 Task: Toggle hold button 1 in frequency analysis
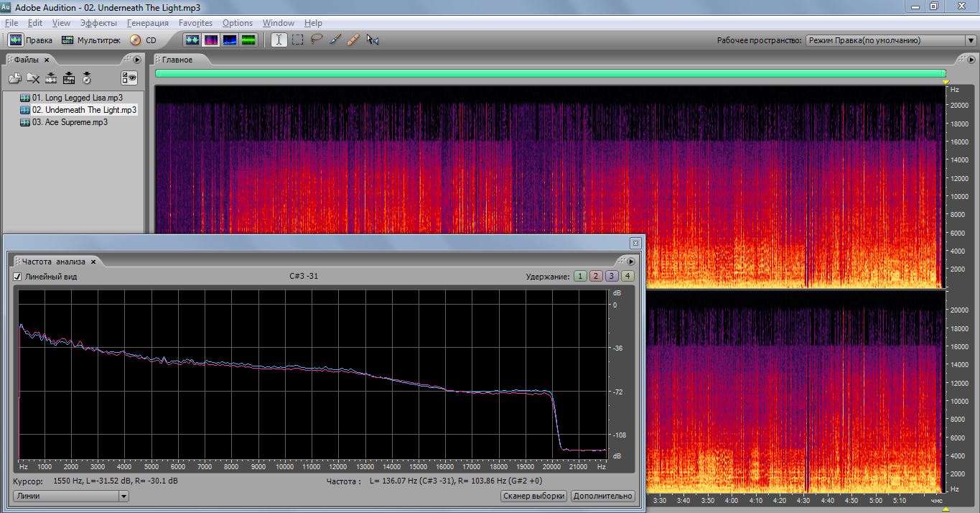[x=579, y=277]
